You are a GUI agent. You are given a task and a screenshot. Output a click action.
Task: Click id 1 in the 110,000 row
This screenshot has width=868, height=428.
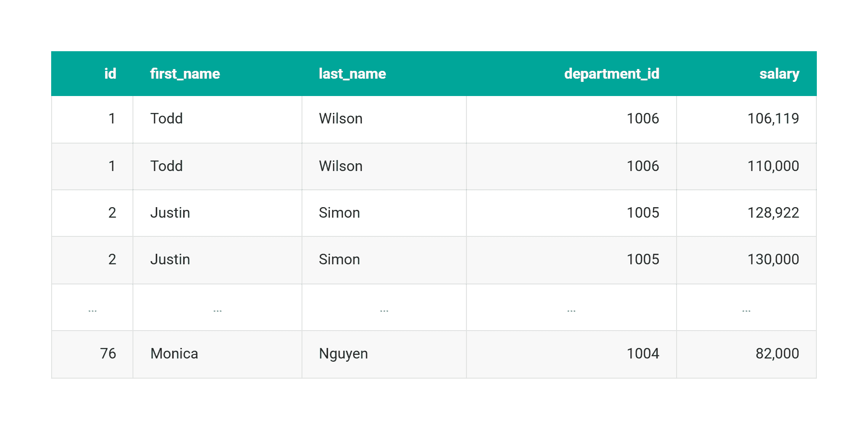(x=112, y=166)
